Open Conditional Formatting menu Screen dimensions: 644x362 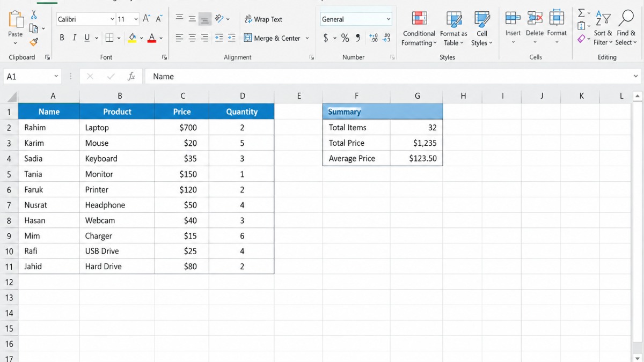click(x=419, y=28)
